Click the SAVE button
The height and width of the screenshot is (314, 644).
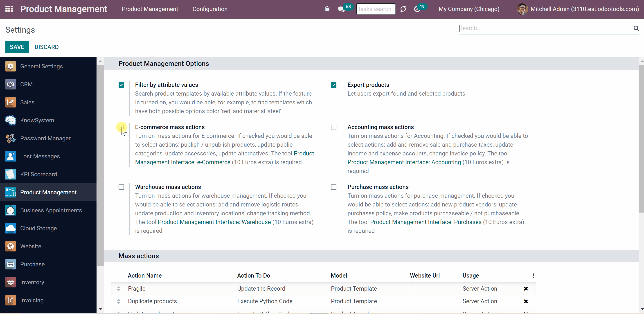[17, 47]
